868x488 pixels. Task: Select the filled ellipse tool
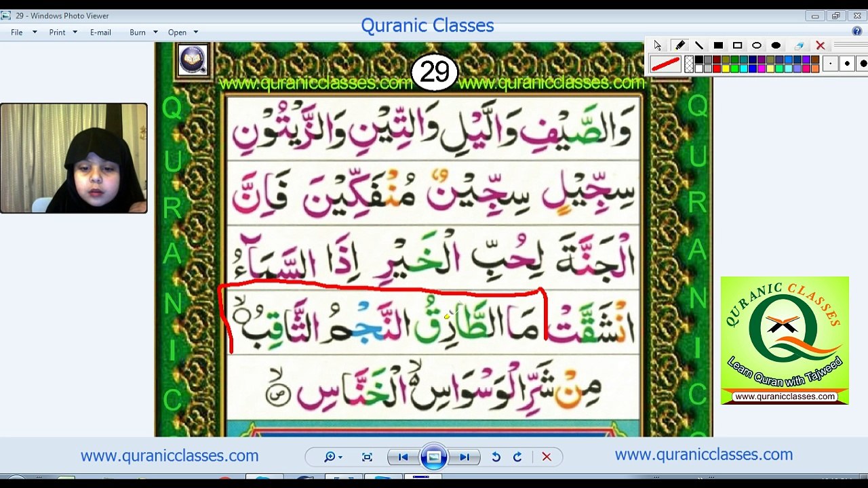click(x=776, y=45)
